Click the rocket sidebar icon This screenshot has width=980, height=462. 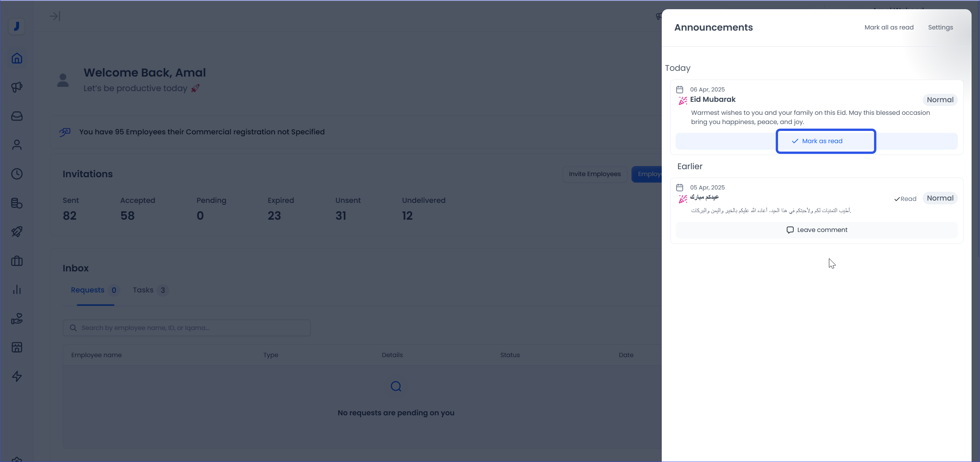click(17, 232)
